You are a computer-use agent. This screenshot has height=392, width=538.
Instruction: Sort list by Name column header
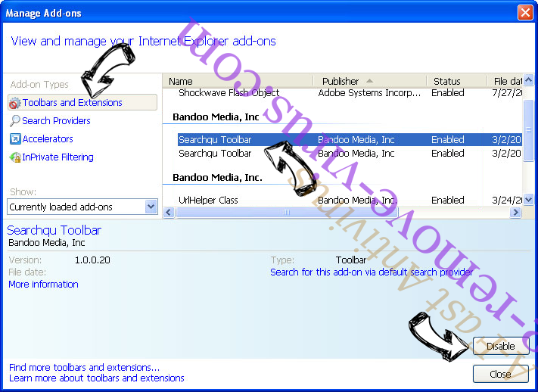tap(238, 82)
